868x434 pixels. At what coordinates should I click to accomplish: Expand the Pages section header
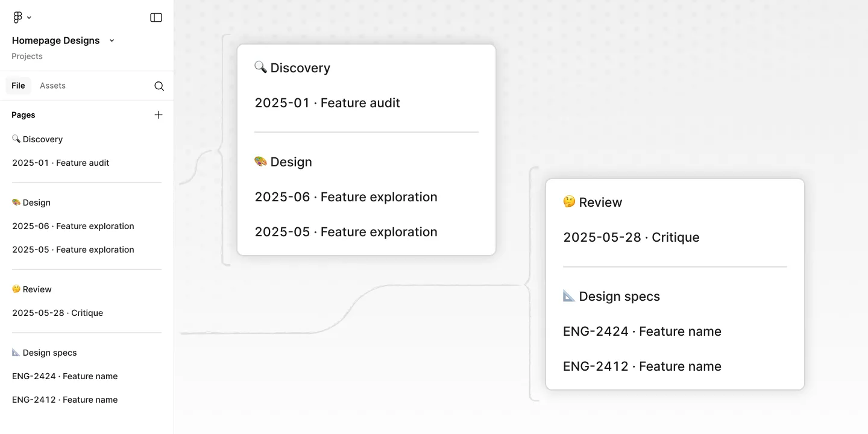coord(23,115)
